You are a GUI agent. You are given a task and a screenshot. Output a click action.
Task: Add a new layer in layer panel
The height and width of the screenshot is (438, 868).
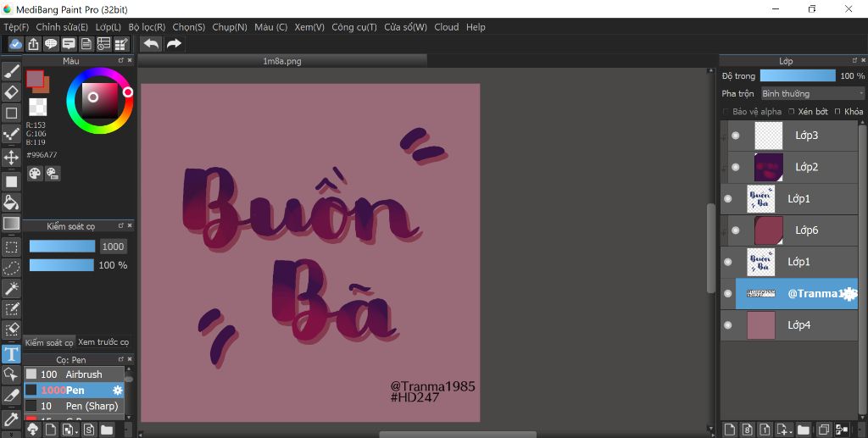click(730, 430)
